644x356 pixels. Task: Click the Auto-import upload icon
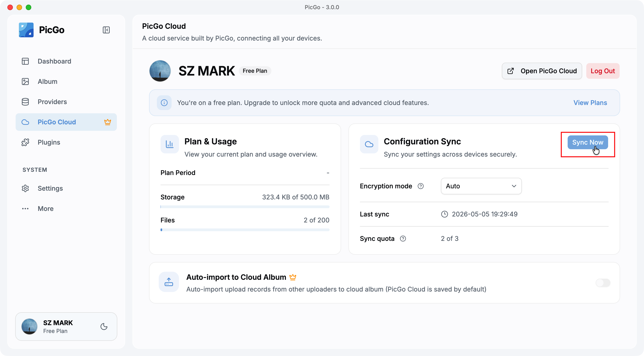[169, 282]
